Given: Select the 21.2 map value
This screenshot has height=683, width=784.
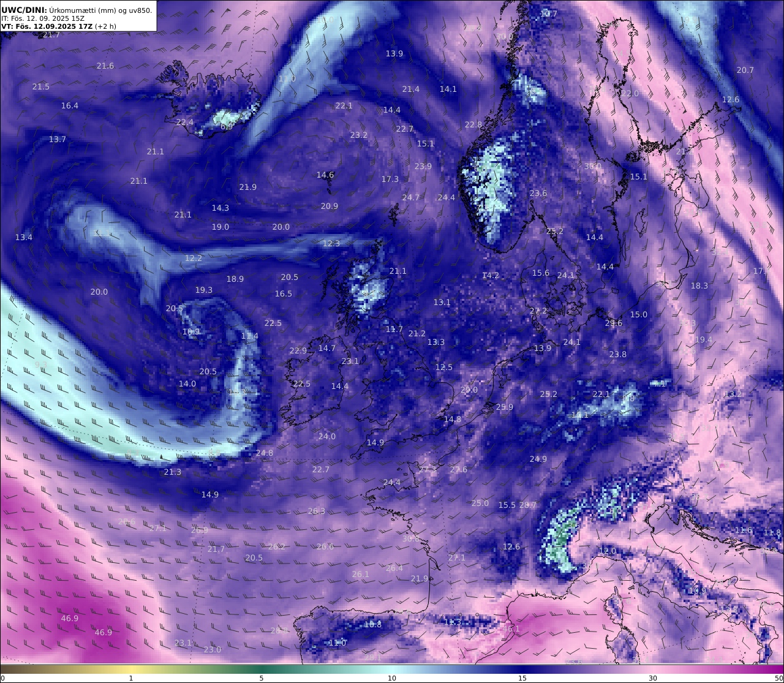Looking at the screenshot, I should tap(417, 334).
